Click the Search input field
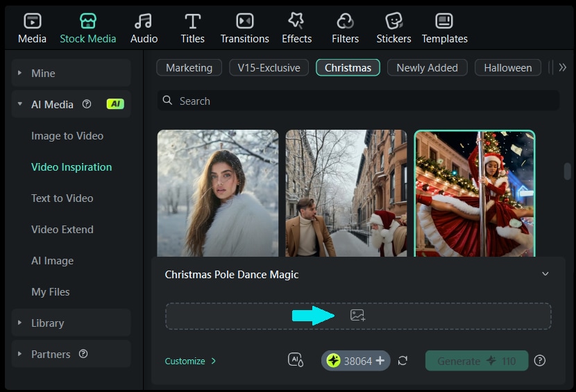The width and height of the screenshot is (576, 392). click(359, 101)
